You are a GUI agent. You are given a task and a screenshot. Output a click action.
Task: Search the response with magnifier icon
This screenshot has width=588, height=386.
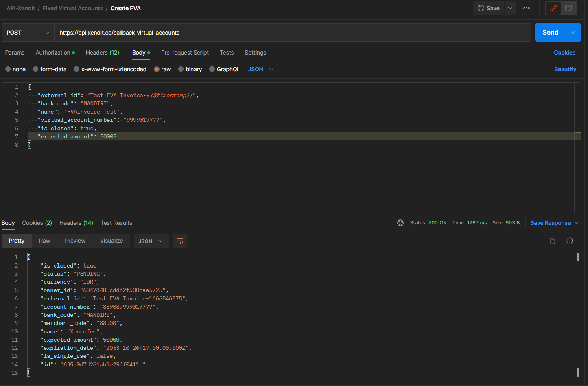pyautogui.click(x=570, y=241)
